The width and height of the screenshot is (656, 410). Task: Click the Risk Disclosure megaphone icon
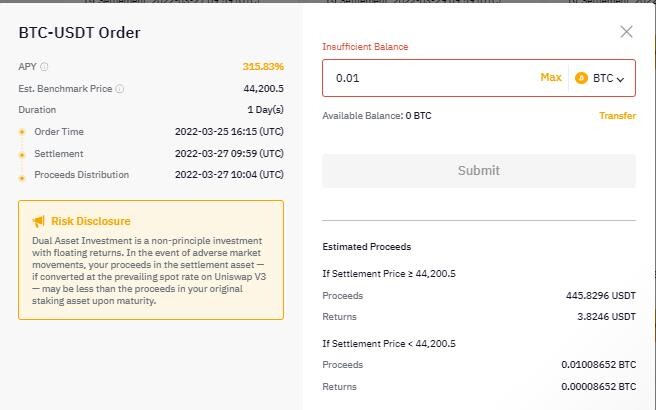point(38,221)
